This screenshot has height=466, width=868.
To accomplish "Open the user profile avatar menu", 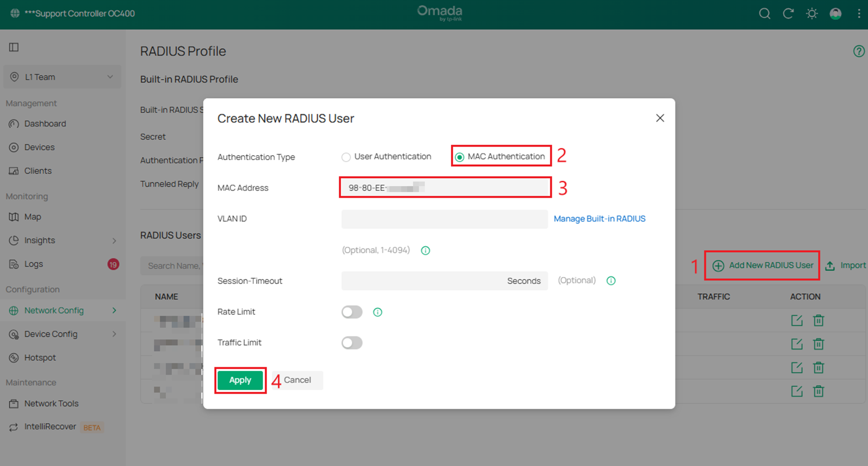I will tap(835, 13).
